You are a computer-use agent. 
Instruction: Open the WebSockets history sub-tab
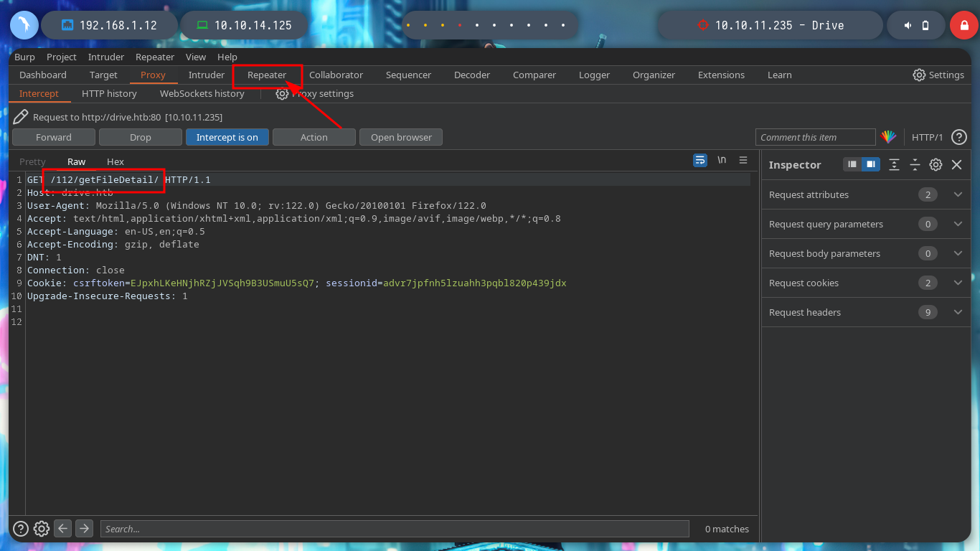[202, 94]
